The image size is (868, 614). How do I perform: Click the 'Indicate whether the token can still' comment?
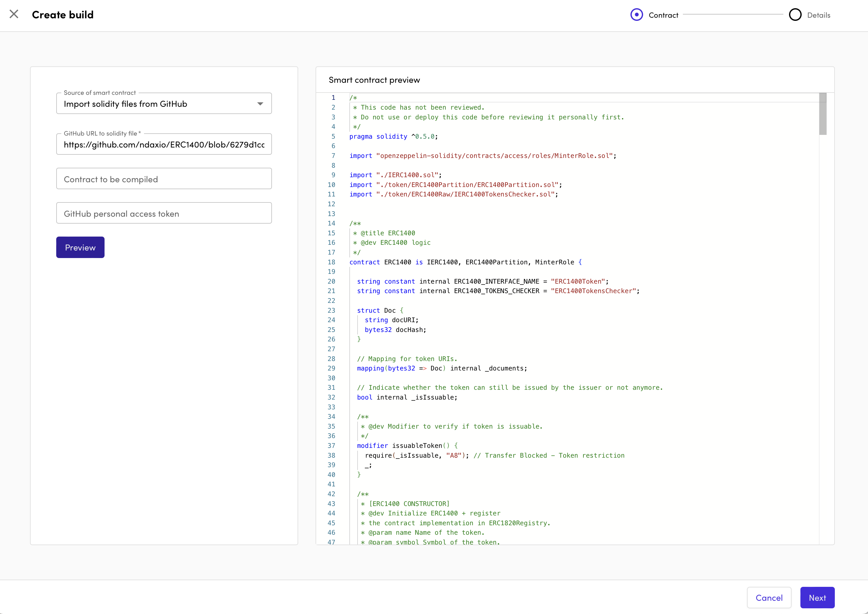[x=510, y=388]
